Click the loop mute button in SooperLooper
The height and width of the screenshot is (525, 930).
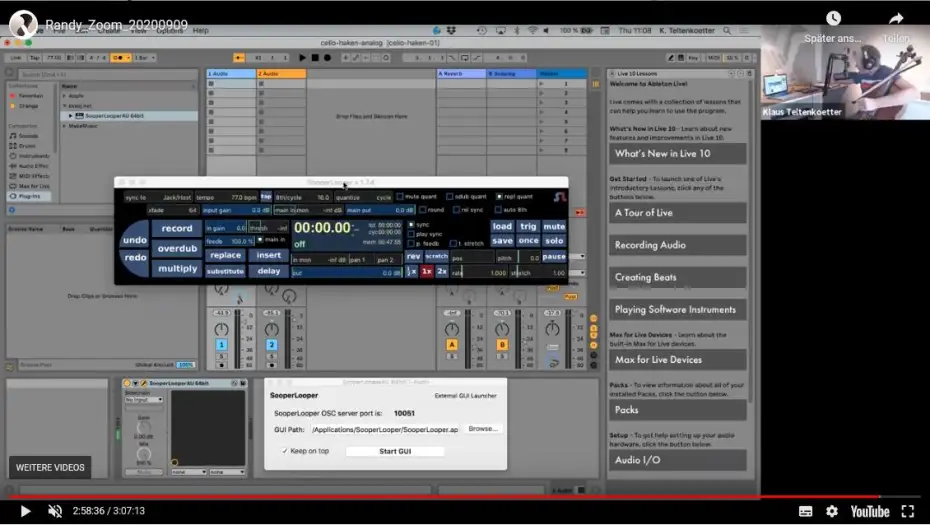click(x=554, y=226)
